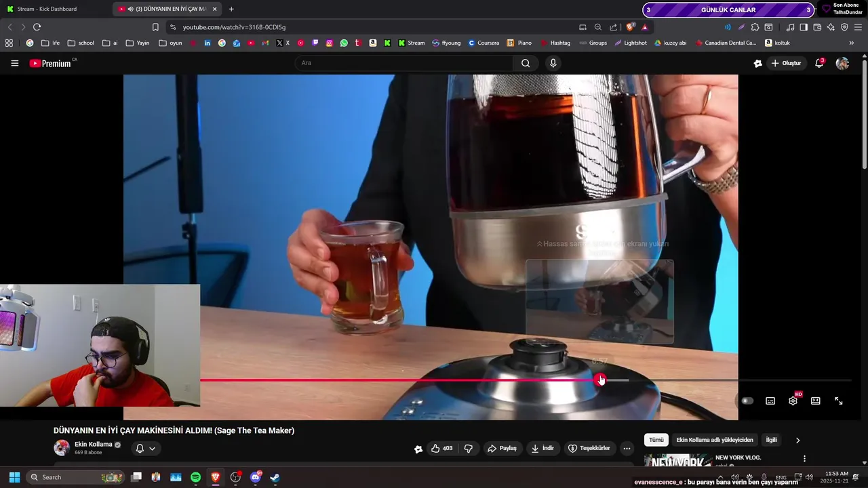Open Brave Wallet icon in toolbar
The image size is (868, 488).
(x=817, y=27)
